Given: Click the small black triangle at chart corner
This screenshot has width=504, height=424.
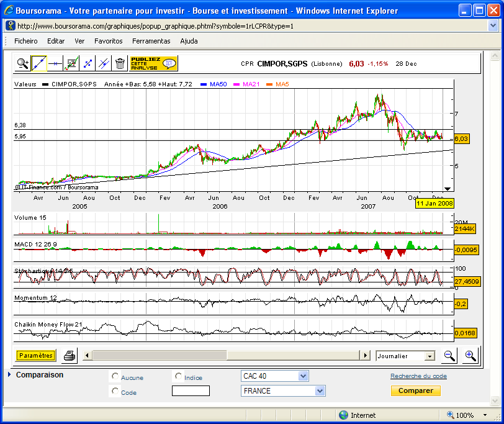Looking at the screenshot, I should 447,189.
